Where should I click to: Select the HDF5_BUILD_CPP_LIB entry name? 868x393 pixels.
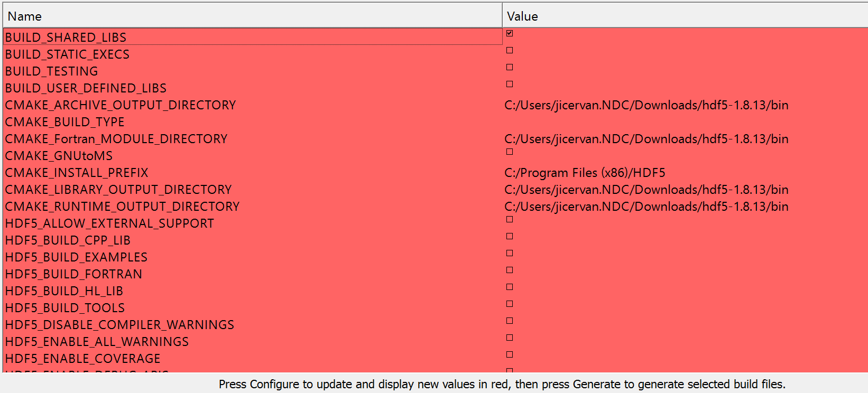point(68,240)
